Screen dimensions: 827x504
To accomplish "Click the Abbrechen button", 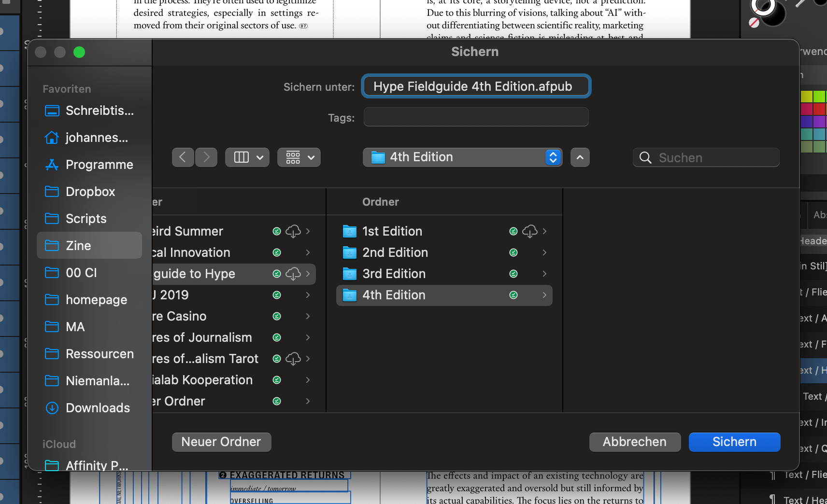I will point(635,442).
